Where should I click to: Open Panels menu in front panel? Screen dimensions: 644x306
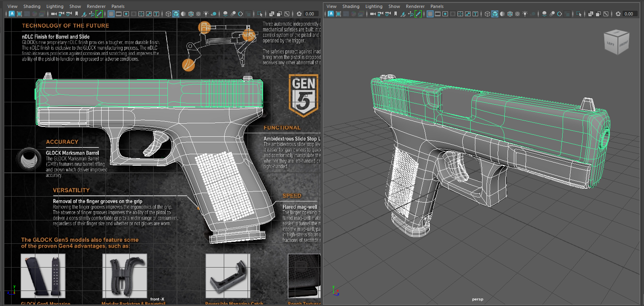(118, 6)
